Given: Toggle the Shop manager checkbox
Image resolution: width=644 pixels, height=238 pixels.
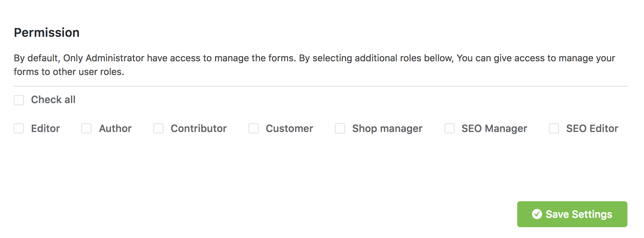Looking at the screenshot, I should point(340,129).
